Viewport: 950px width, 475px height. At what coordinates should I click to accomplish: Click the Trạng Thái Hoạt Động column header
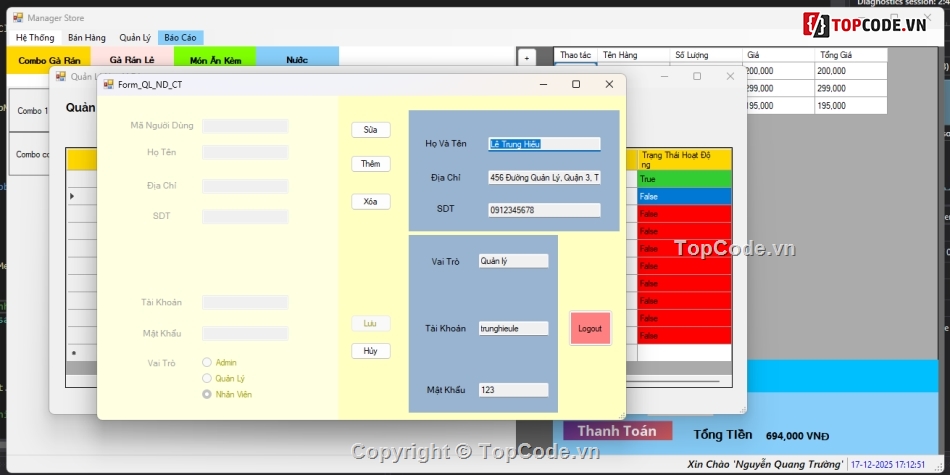coord(685,160)
